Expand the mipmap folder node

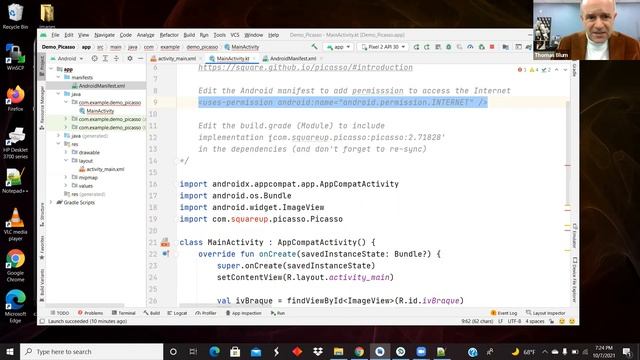[x=66, y=177]
